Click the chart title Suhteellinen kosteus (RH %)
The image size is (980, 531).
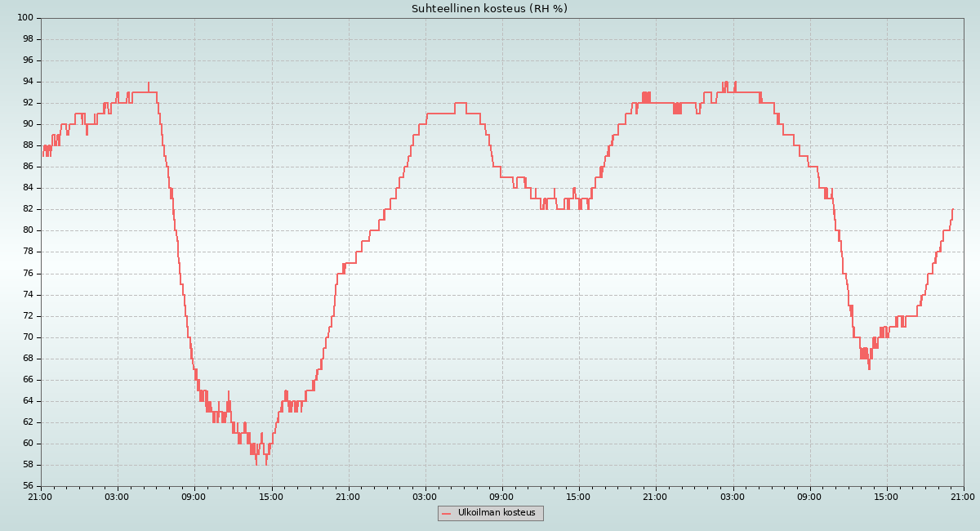[x=489, y=9]
